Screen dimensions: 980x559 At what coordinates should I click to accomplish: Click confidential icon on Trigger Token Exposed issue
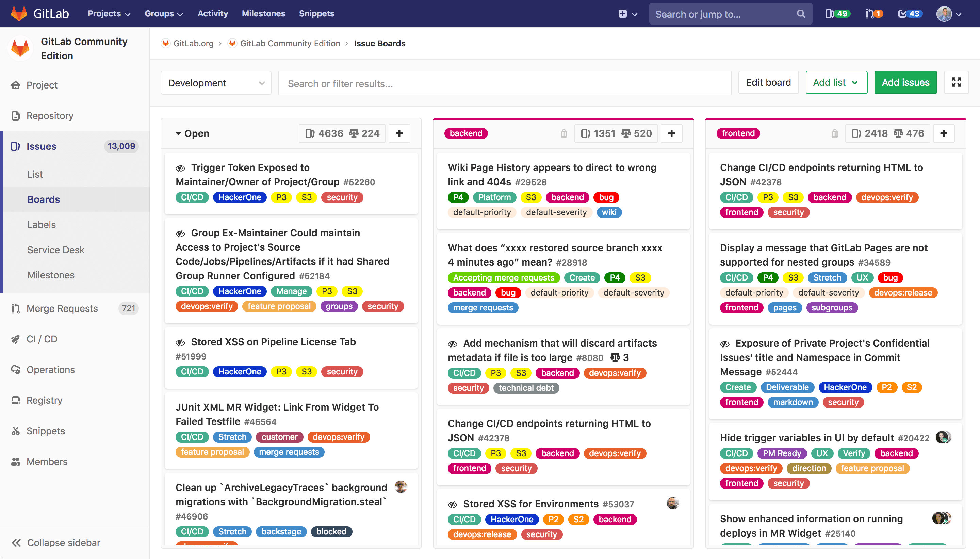point(180,168)
